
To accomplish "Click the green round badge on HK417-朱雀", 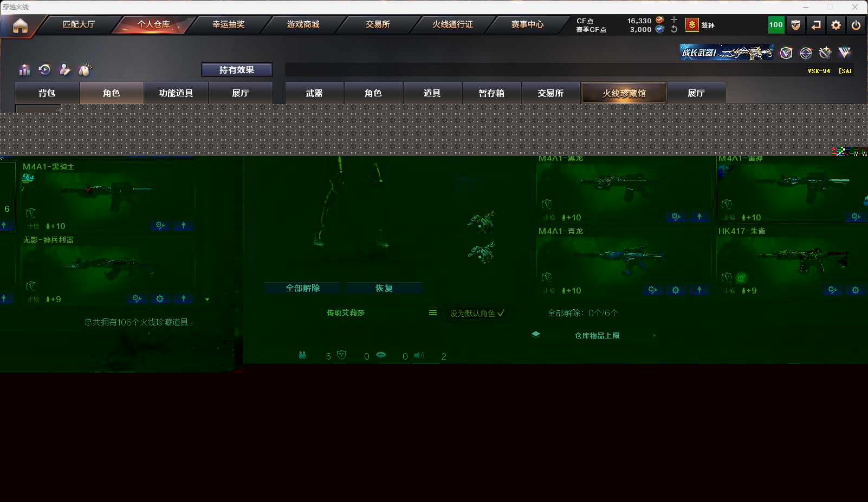I will point(741,278).
